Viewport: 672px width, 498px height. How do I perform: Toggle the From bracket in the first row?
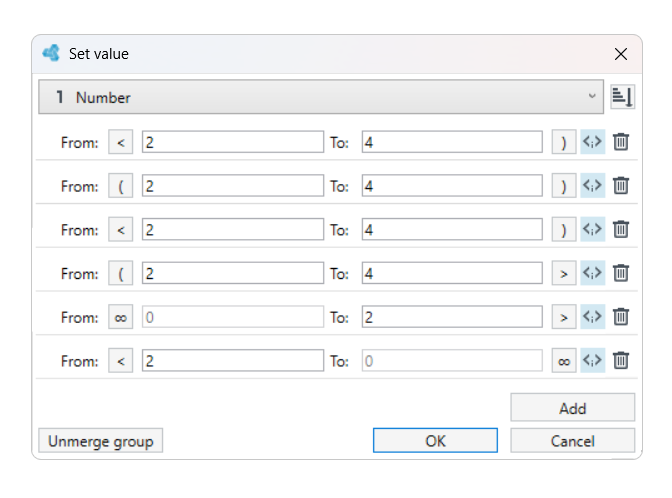(120, 142)
